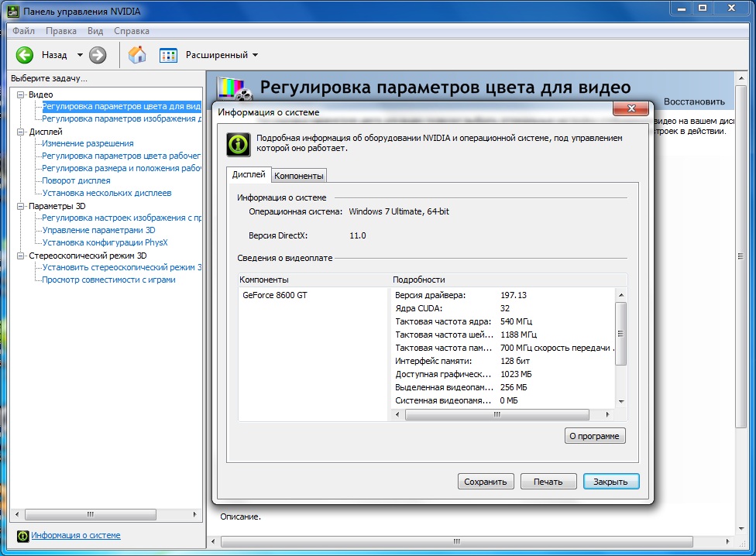Click the view mode grid icon
The height and width of the screenshot is (556, 756).
pyautogui.click(x=168, y=56)
